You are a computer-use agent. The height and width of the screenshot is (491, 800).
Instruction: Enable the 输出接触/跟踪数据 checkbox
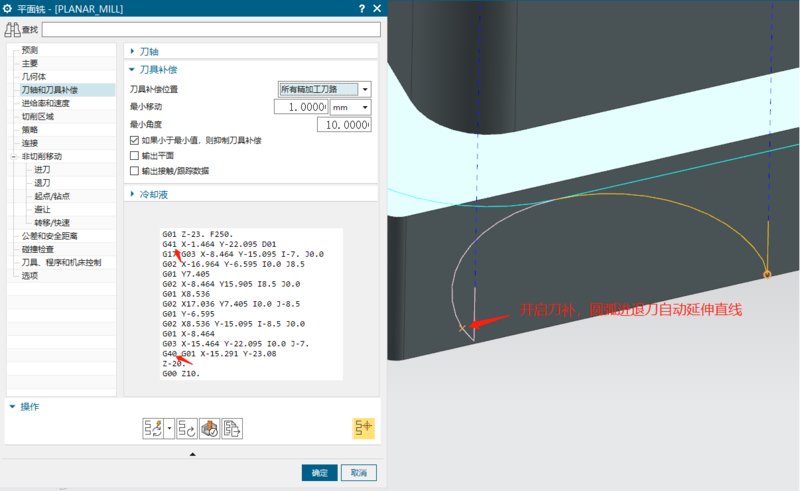[x=135, y=171]
